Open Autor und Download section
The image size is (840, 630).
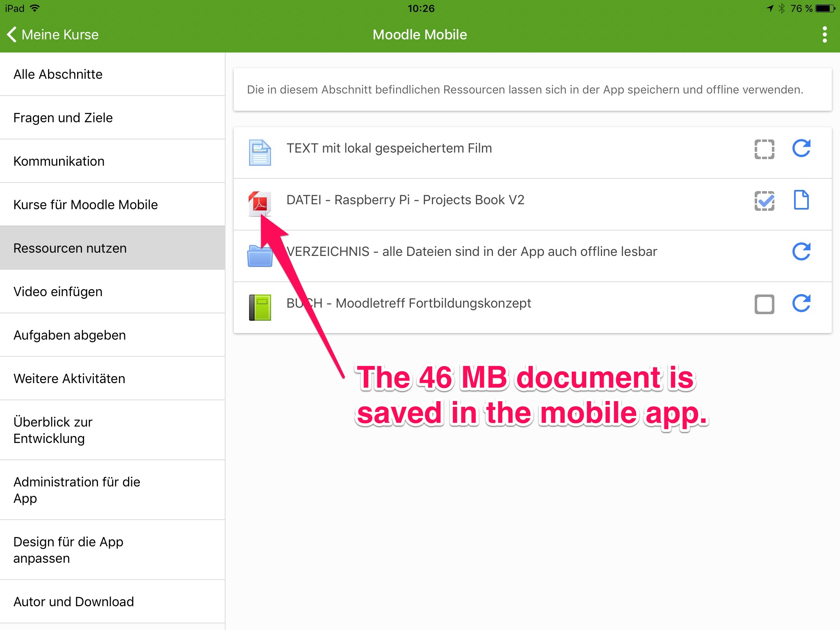112,602
